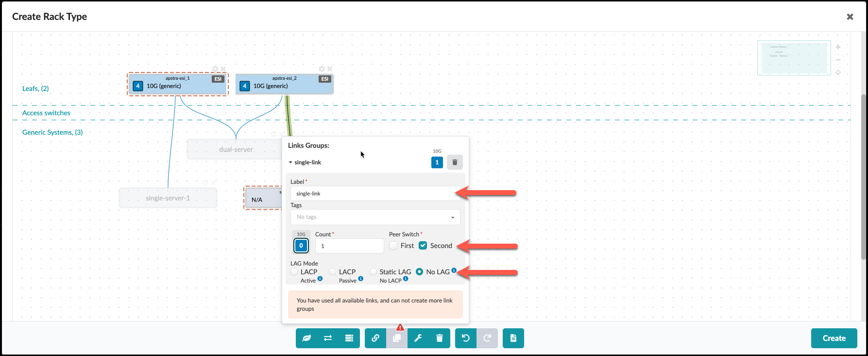Image resolution: width=868 pixels, height=356 pixels.
Task: Open gear settings for the apstra-esi_2 leaf
Action: click(322, 69)
